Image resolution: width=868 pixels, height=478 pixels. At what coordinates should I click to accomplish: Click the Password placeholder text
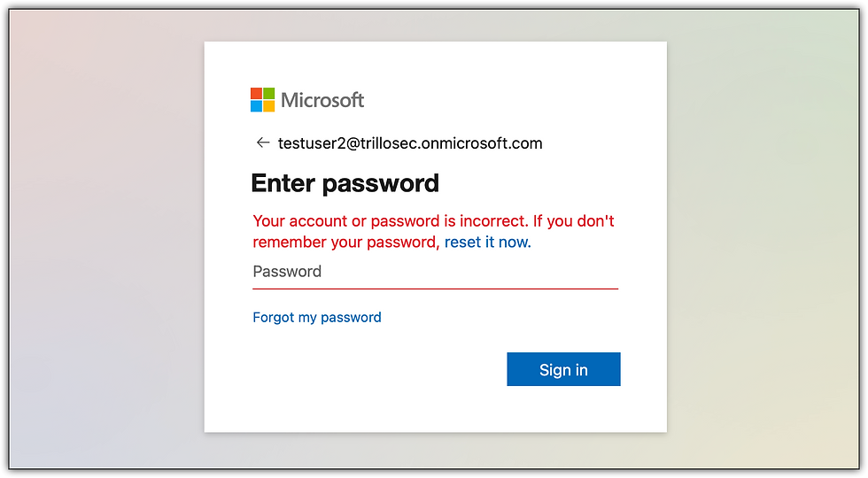[287, 272]
